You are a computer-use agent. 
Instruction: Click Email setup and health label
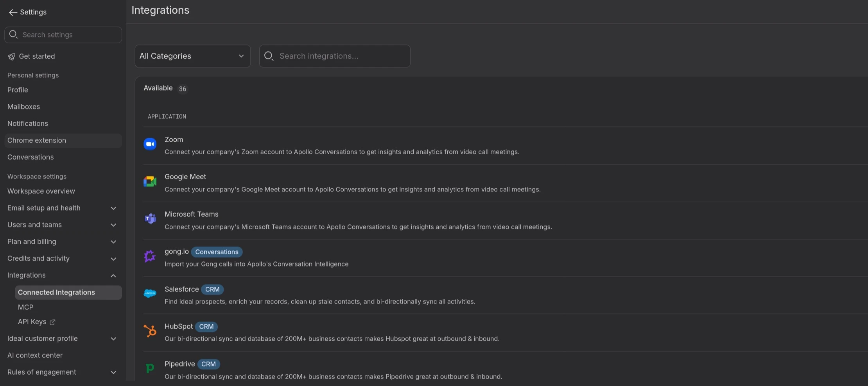(x=44, y=208)
